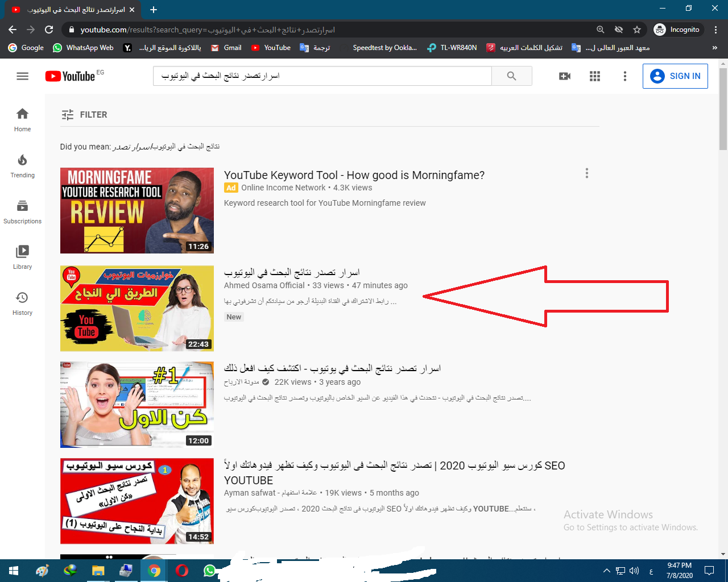Open Opera browser from the taskbar
This screenshot has height=582, width=728.
(182, 571)
